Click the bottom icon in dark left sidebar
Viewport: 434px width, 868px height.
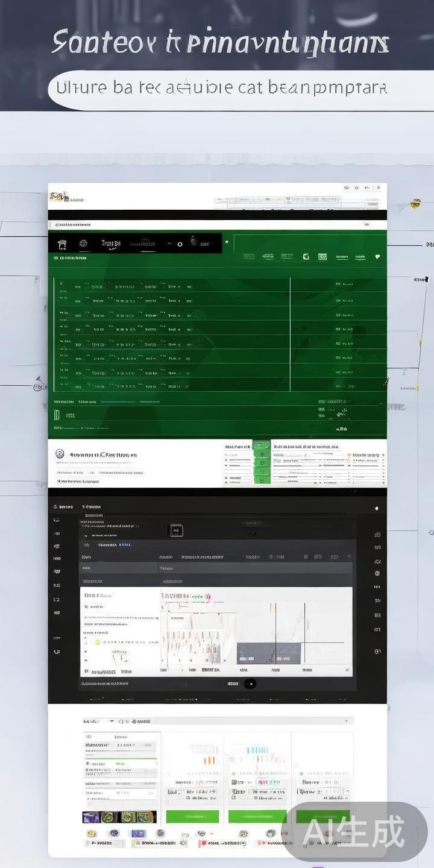pyautogui.click(x=57, y=652)
